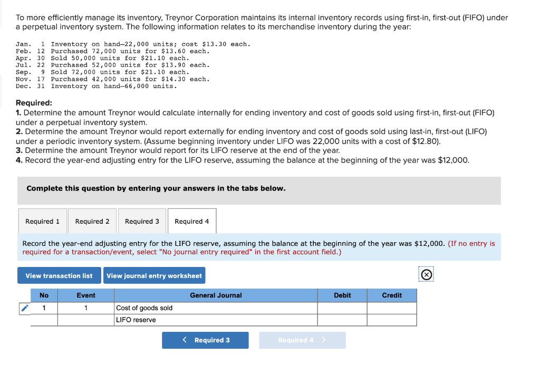Screen dimensions: 540x392
Task: Switch to the Required 4 tab
Action: (x=191, y=221)
